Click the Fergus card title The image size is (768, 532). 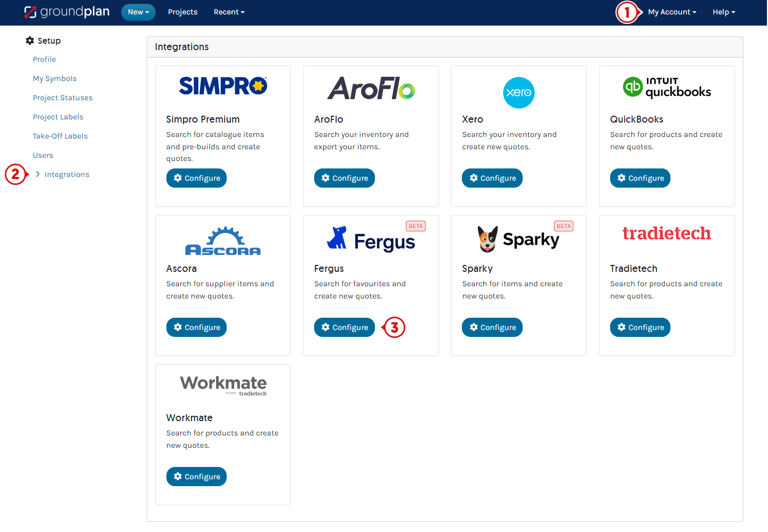click(x=329, y=269)
